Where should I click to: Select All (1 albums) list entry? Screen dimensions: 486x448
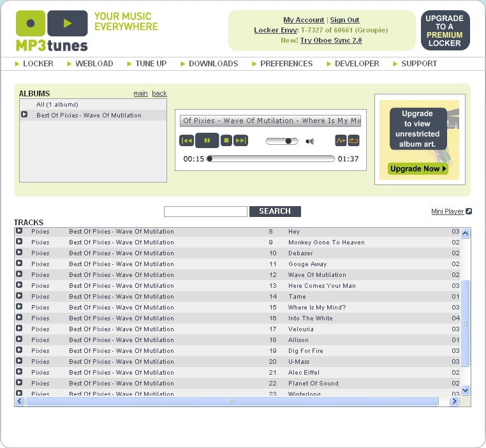pos(93,105)
